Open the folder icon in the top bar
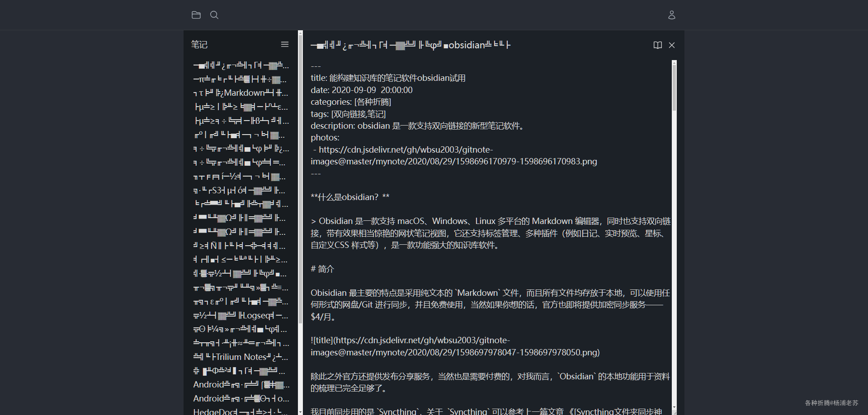The image size is (868, 415). [x=196, y=15]
